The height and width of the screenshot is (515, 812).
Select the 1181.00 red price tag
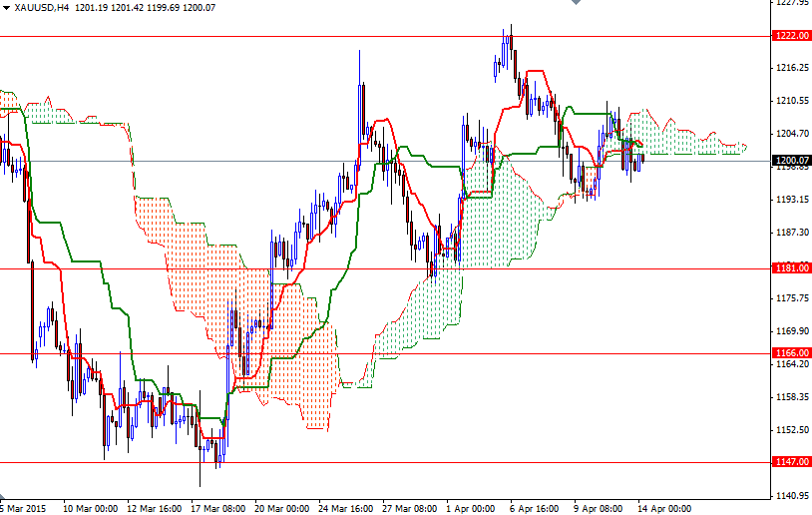click(790, 268)
